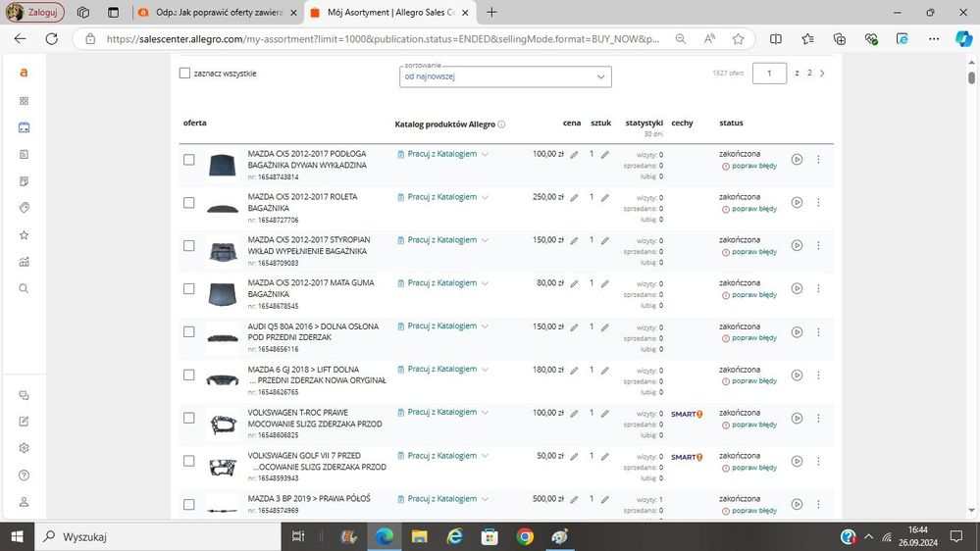The image size is (980, 551).
Task: Select checkbox for MAZDA CX5 PODŁOGA BAGAŻNIKA offer
Action: pyautogui.click(x=188, y=159)
